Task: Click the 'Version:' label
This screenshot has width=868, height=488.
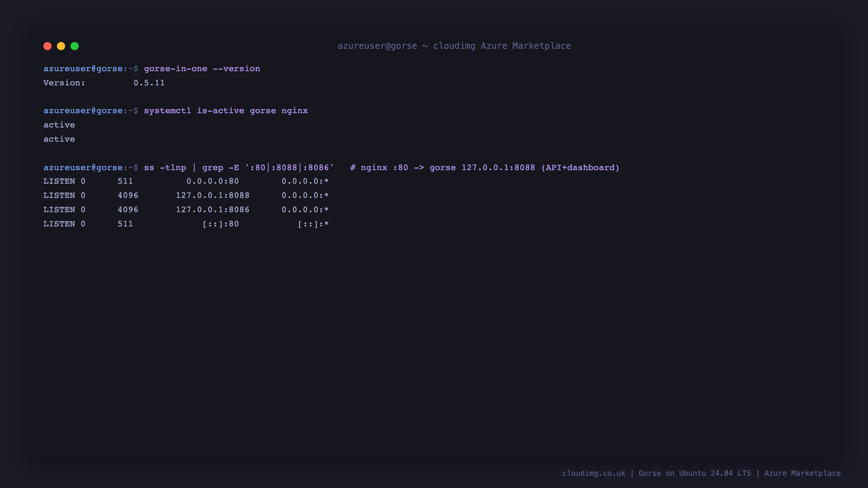Action: tap(64, 83)
